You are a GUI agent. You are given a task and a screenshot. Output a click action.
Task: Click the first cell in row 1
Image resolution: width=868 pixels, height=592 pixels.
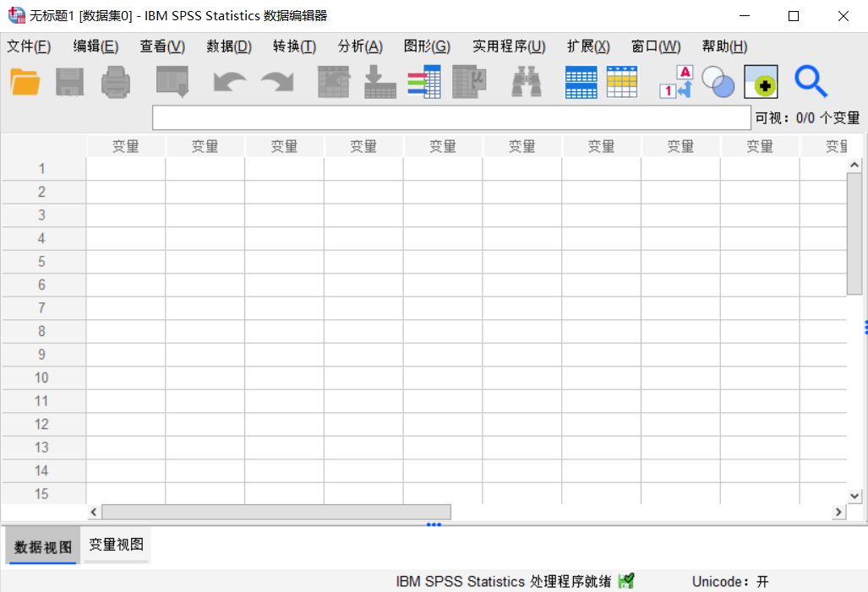tap(126, 169)
